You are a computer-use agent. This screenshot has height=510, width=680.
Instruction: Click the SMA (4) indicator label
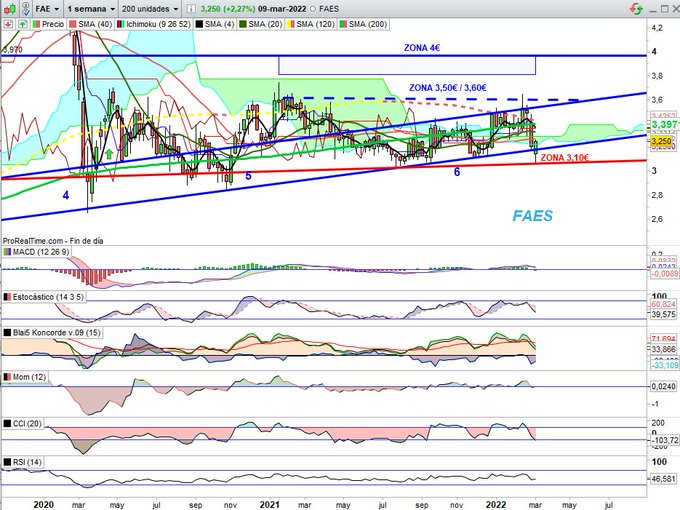pos(218,24)
